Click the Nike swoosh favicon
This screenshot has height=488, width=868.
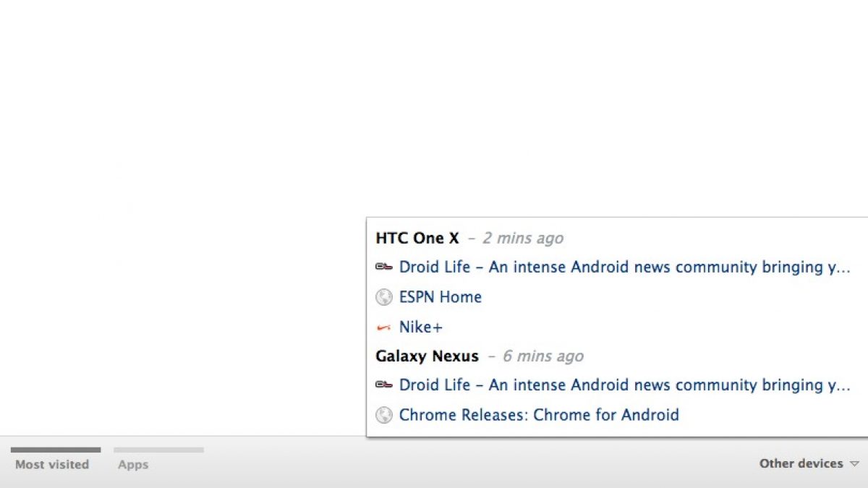384,328
